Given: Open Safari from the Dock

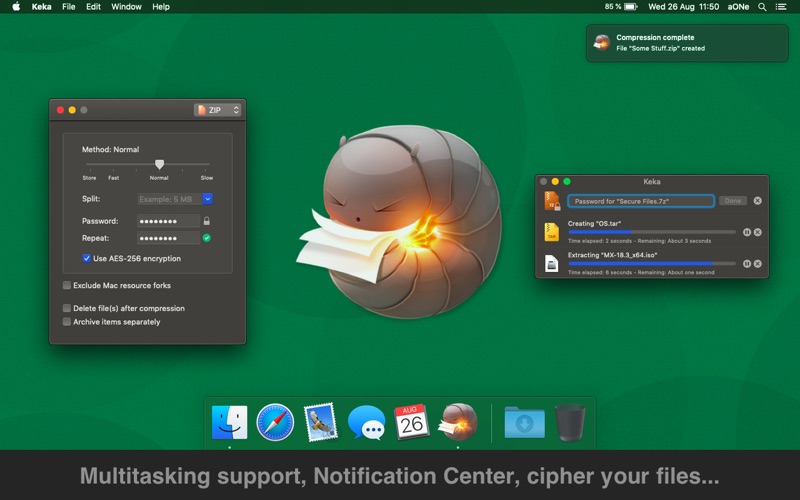Looking at the screenshot, I should pyautogui.click(x=275, y=423).
